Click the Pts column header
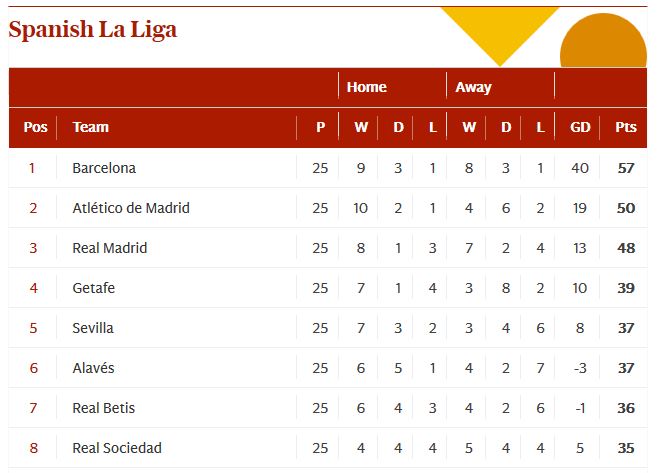 click(626, 127)
